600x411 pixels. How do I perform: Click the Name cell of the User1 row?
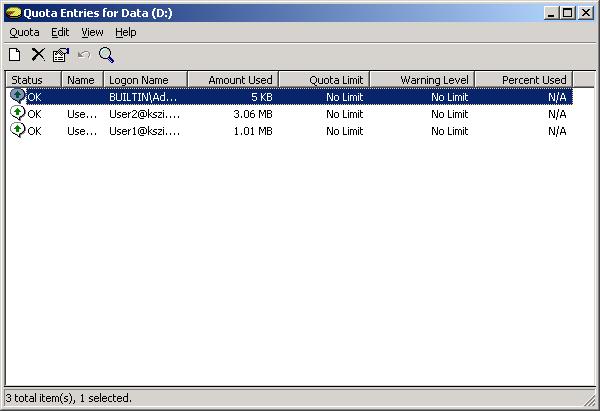(x=82, y=131)
